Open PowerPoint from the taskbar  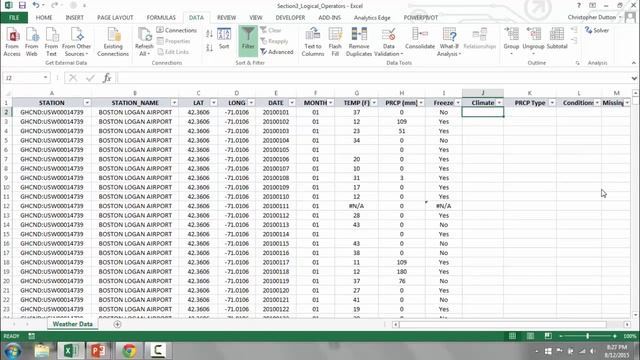coord(98,351)
